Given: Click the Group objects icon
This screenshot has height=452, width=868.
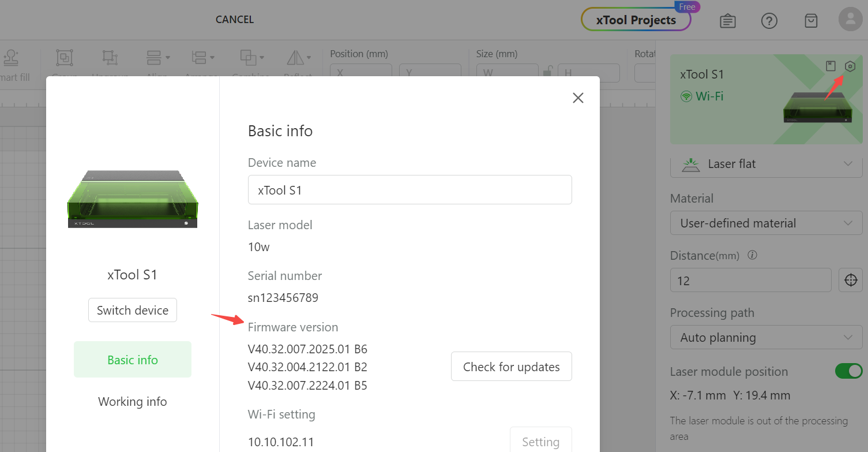Looking at the screenshot, I should coord(64,58).
